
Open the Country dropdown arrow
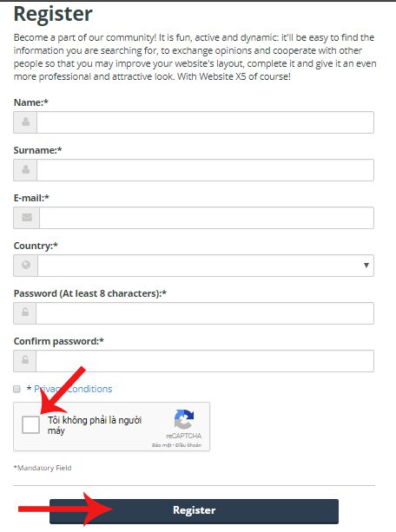(x=366, y=266)
